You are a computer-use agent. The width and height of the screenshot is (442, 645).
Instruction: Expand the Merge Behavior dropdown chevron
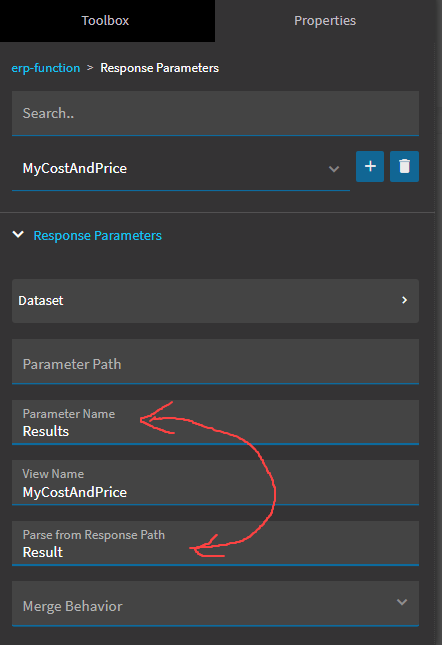(402, 602)
